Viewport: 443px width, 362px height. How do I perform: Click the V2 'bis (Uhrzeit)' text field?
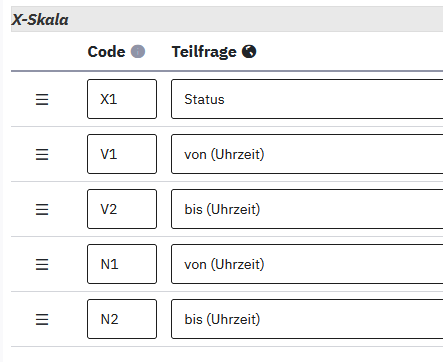pos(307,209)
